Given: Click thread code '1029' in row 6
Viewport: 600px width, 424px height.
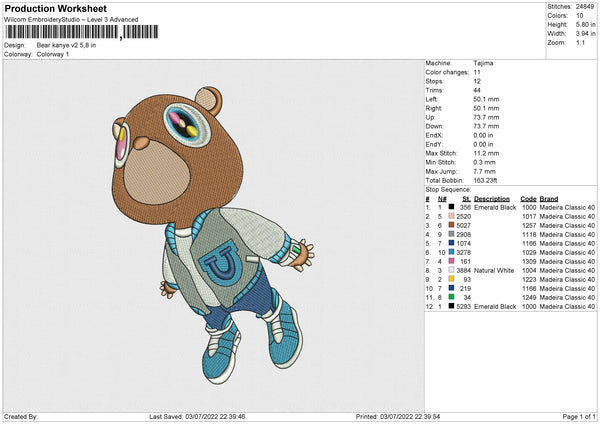Looking at the screenshot, I should tap(530, 253).
